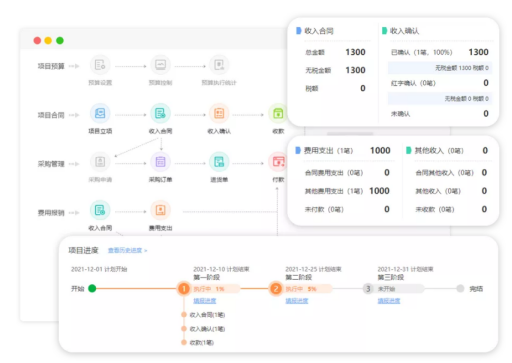Click the 第一阶段 stage title
Viewport: 512px width, 363px height.
[206, 277]
